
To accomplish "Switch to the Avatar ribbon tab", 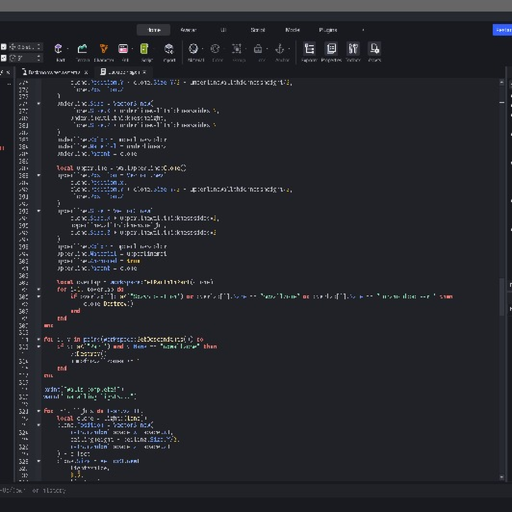I will click(188, 30).
